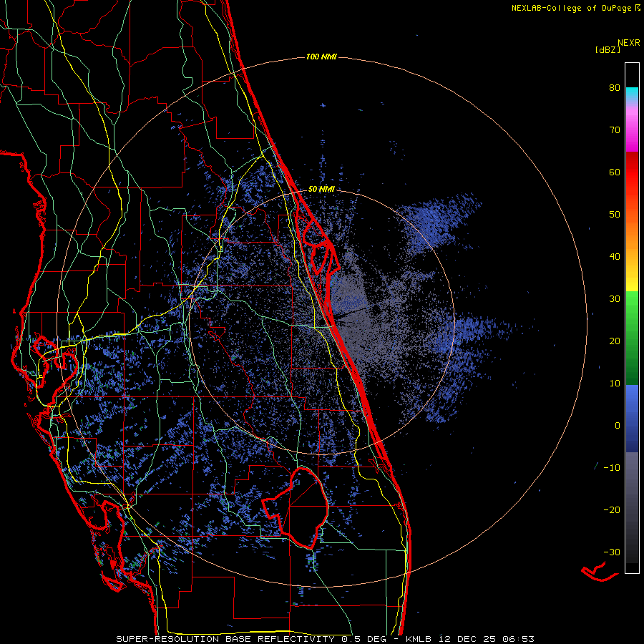Image resolution: width=644 pixels, height=644 pixels.
Task: Select the "-30" dBZ scale label
Action: pyautogui.click(x=612, y=552)
